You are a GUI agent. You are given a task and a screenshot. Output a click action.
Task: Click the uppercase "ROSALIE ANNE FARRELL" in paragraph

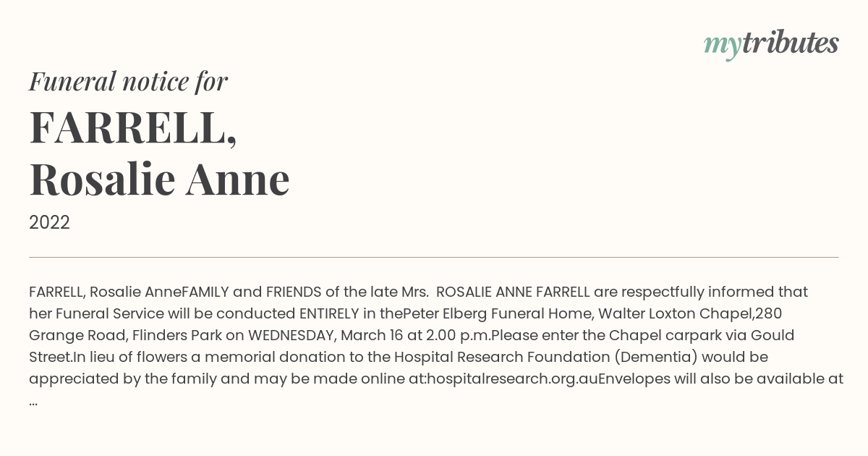tap(514, 292)
